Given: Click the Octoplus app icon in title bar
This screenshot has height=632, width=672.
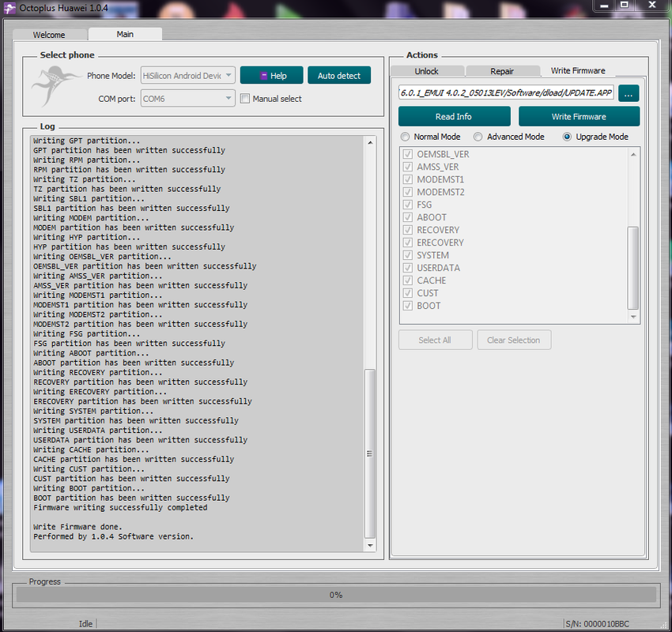Looking at the screenshot, I should tap(9, 8).
